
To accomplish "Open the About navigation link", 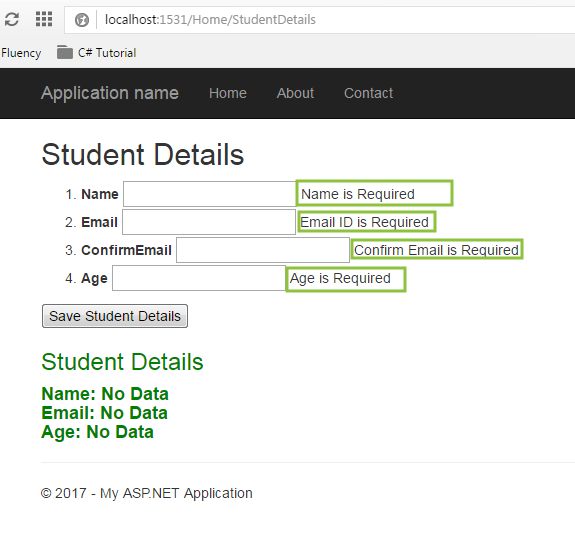I will [x=295, y=93].
